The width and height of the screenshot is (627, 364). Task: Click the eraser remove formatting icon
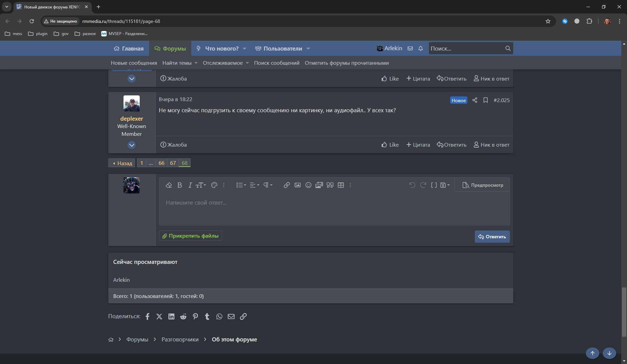pyautogui.click(x=169, y=185)
